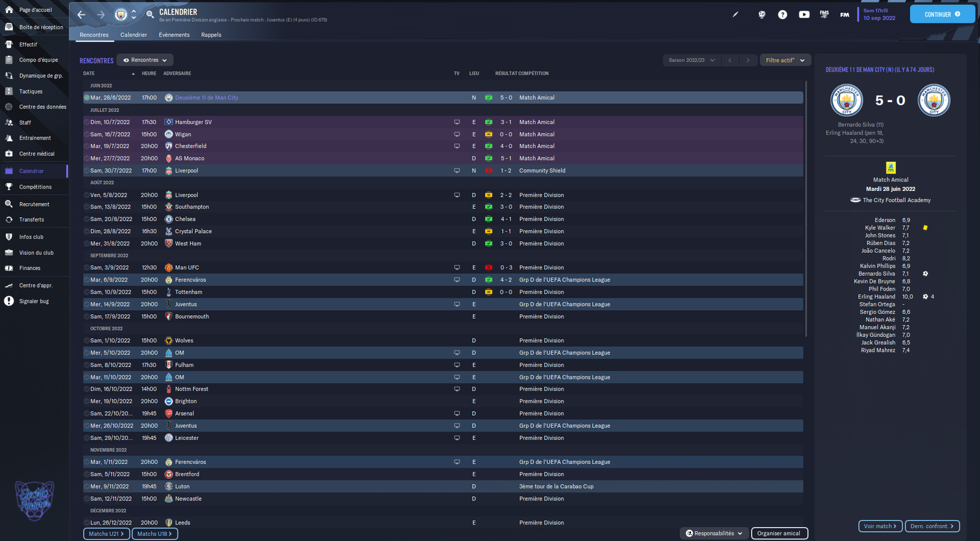This screenshot has height=541, width=980.
Task: Open the Saison 2022/23 dropdown
Action: (691, 60)
